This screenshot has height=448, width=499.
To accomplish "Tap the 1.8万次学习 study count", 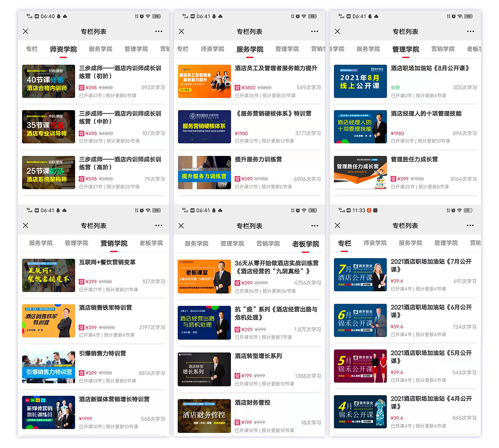I will [x=308, y=330].
